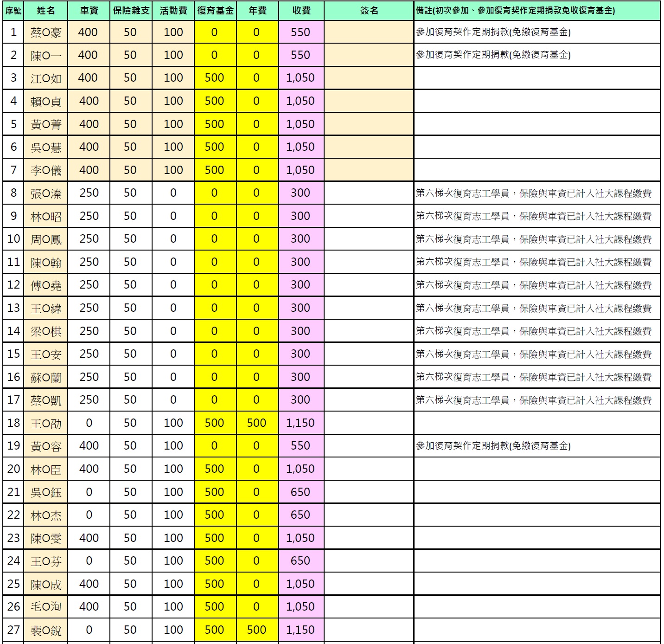Click 陳O一's 保險雜支 value 50
The width and height of the screenshot is (664, 644).
(131, 55)
